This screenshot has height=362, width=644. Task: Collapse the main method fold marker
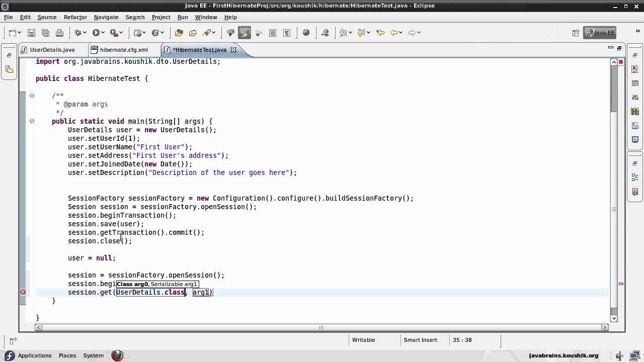coord(32,121)
